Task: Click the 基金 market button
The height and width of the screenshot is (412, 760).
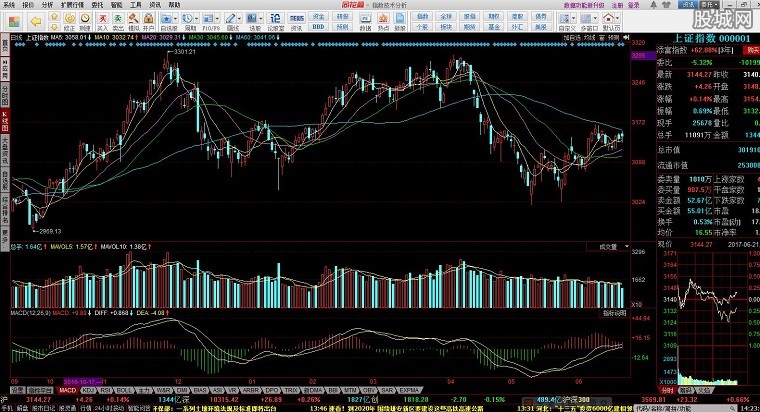Action: click(x=493, y=27)
